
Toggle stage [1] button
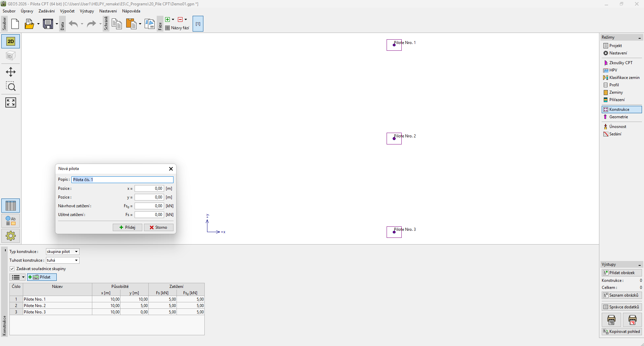tap(198, 24)
